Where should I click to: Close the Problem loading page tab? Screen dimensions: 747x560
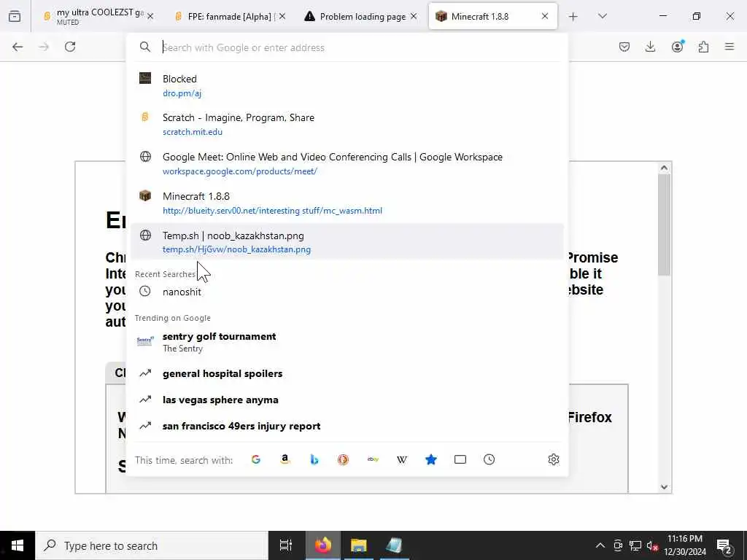pyautogui.click(x=414, y=16)
